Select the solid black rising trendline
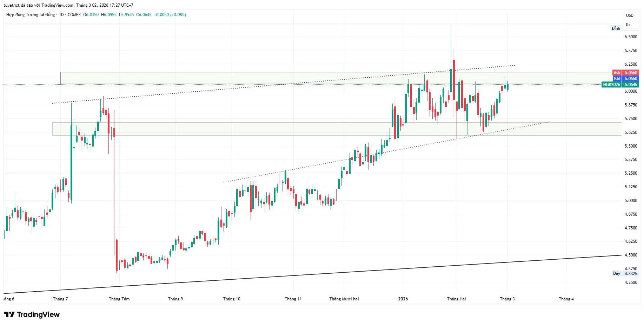The height and width of the screenshot is (325, 644). (316, 275)
